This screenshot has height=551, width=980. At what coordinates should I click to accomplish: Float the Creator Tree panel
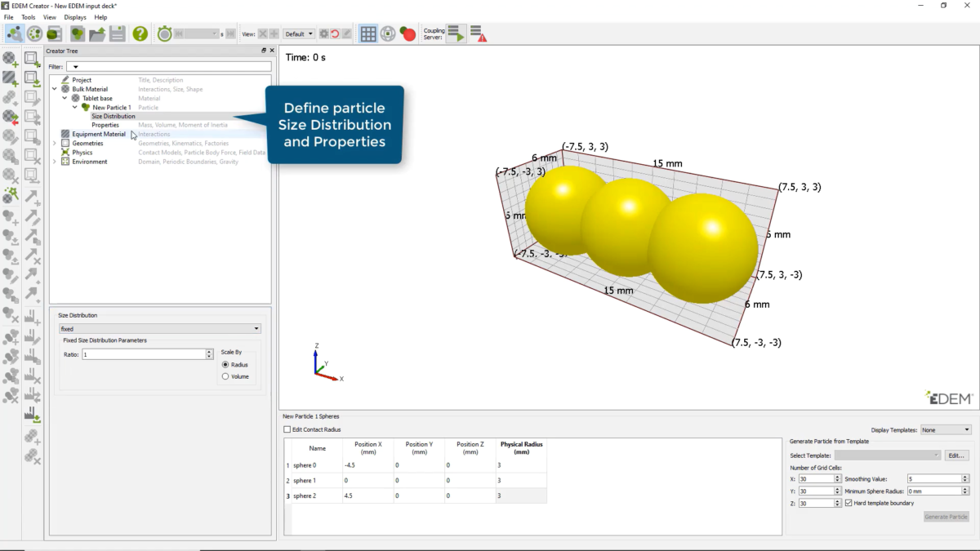coord(264,51)
